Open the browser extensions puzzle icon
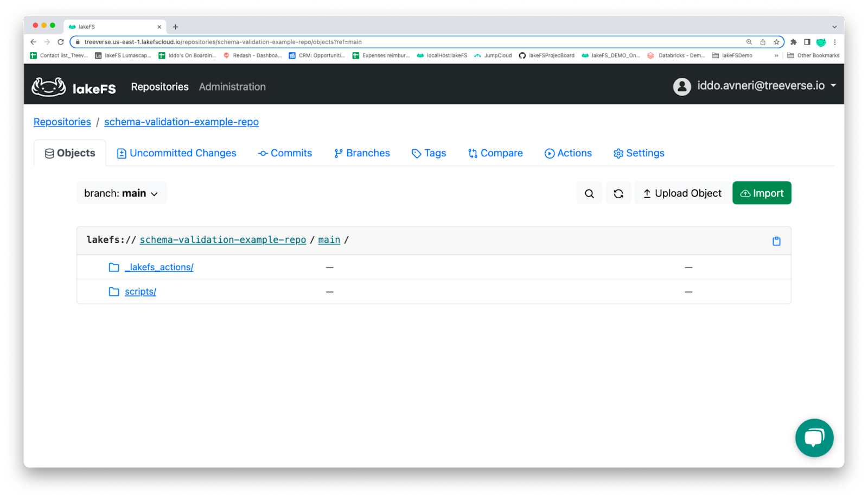The image size is (868, 499). tap(794, 42)
